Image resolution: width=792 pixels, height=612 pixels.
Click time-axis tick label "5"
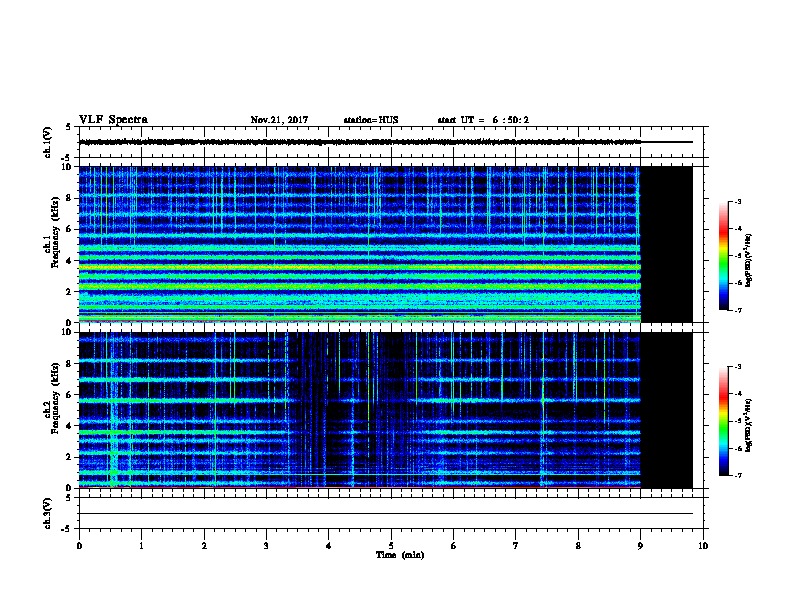tap(391, 546)
